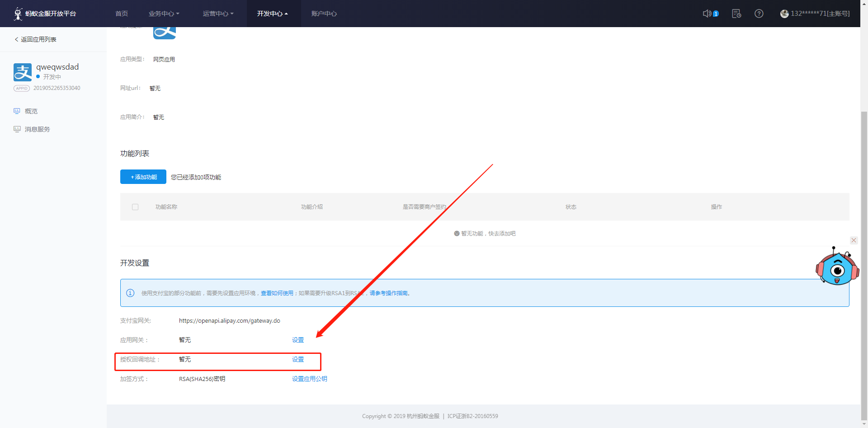The image size is (868, 428).
Task: Click the vertical page scrollbar
Action: coord(864,267)
